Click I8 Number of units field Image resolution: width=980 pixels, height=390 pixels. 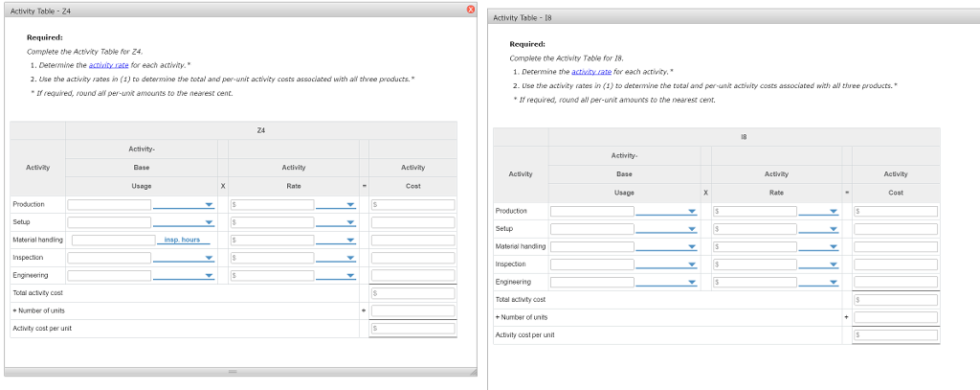point(896,317)
